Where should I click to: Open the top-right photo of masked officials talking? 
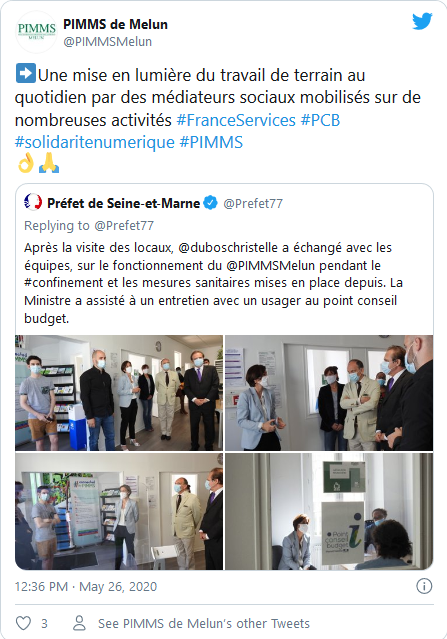329,393
